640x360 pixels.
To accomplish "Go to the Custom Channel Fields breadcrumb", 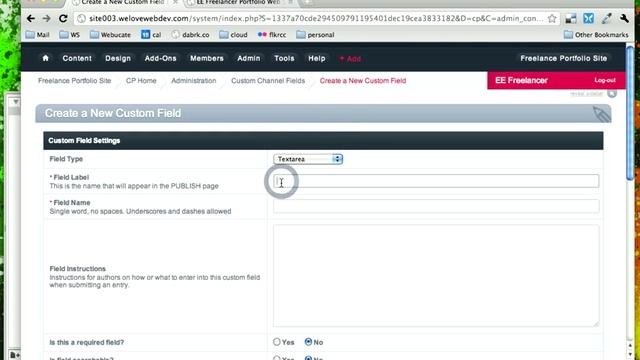I will coord(268,81).
